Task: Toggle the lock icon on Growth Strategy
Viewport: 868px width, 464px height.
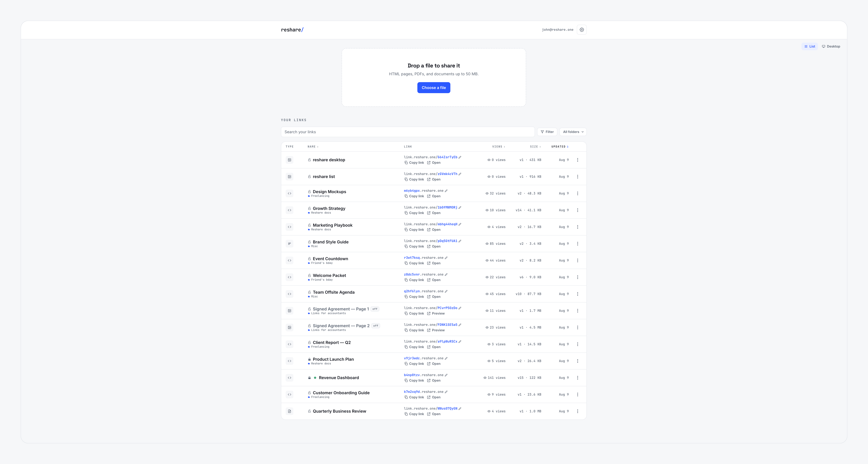Action: click(x=309, y=208)
